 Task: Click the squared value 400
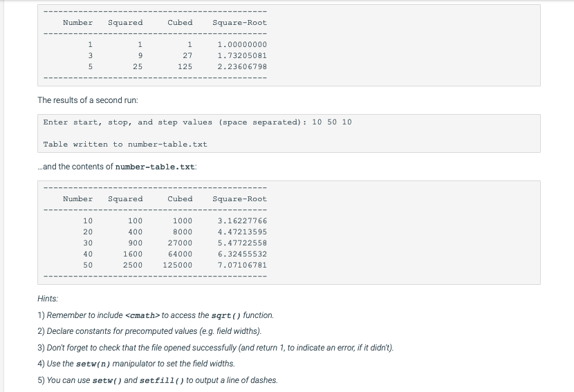(135, 232)
